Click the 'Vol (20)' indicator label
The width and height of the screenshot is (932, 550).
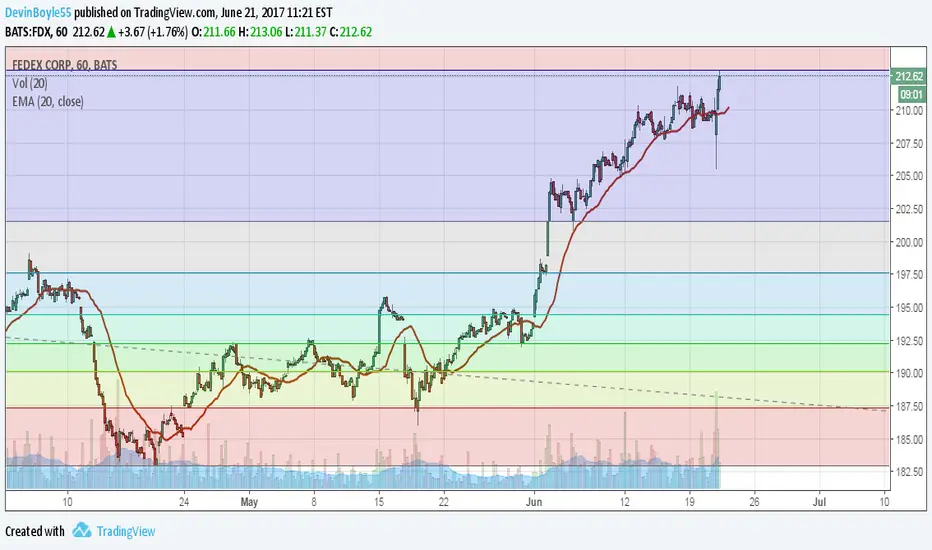(30, 83)
